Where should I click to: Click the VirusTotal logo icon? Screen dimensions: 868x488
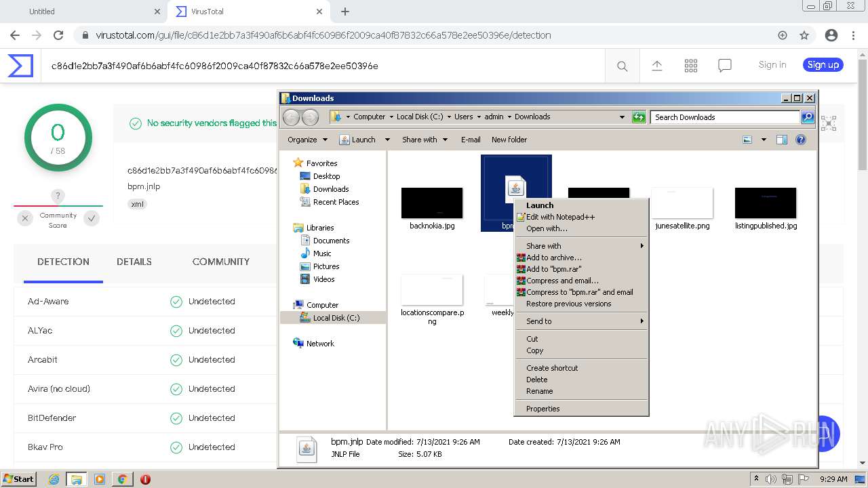point(20,66)
